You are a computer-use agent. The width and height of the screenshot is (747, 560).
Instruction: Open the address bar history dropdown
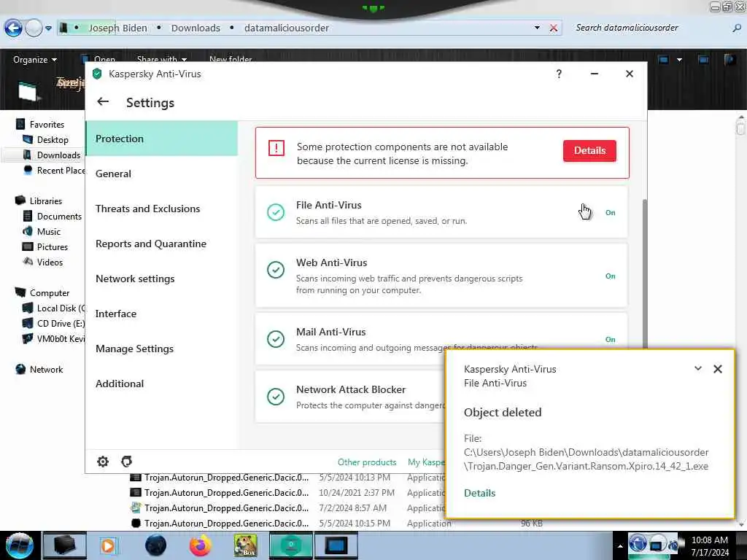tap(537, 28)
